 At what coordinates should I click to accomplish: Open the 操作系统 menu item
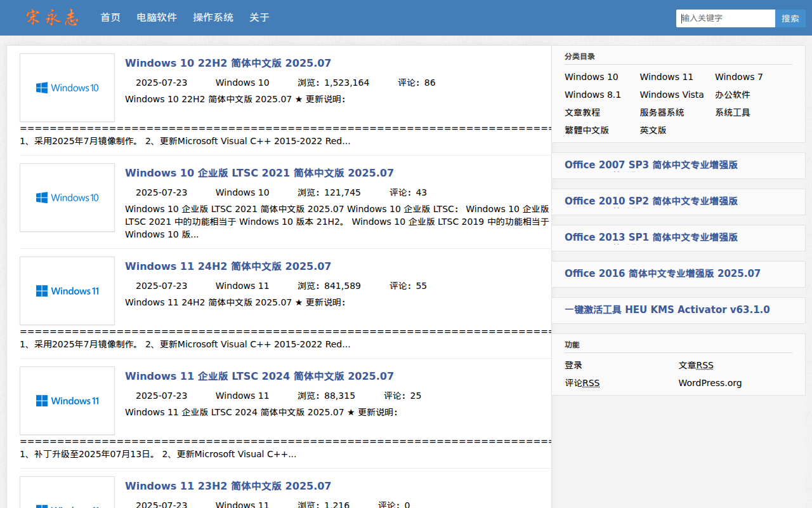[x=213, y=18]
